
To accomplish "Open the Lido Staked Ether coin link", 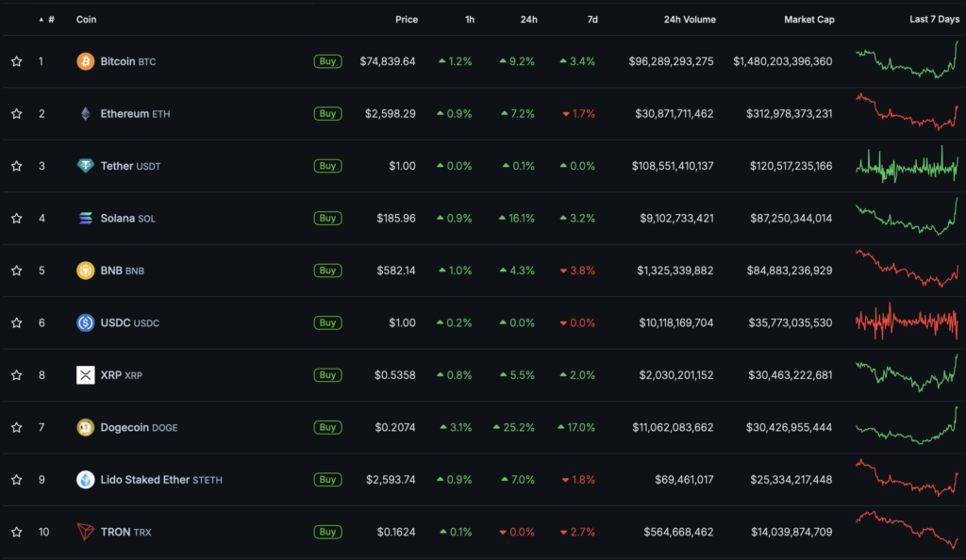I will pos(145,480).
